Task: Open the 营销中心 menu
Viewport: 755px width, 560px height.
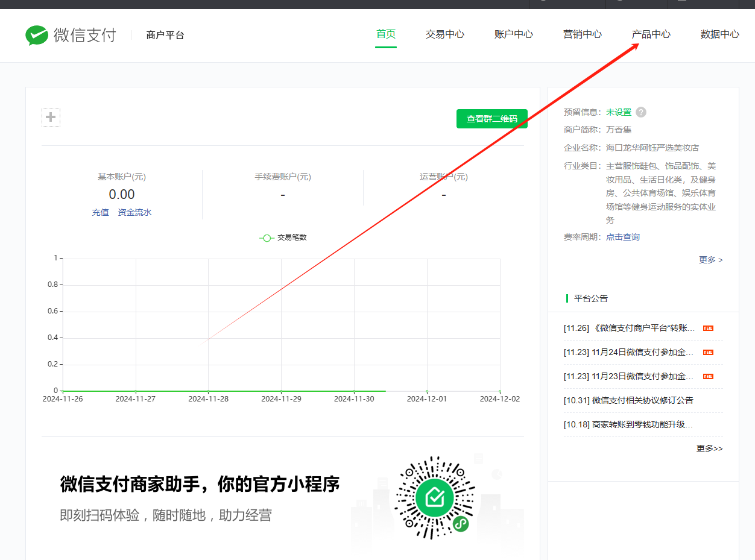Action: (583, 34)
